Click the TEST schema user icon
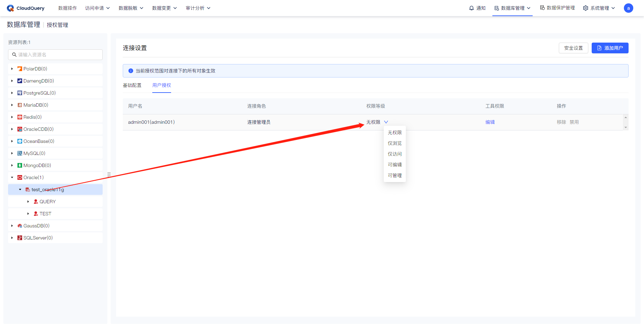 (x=36, y=214)
